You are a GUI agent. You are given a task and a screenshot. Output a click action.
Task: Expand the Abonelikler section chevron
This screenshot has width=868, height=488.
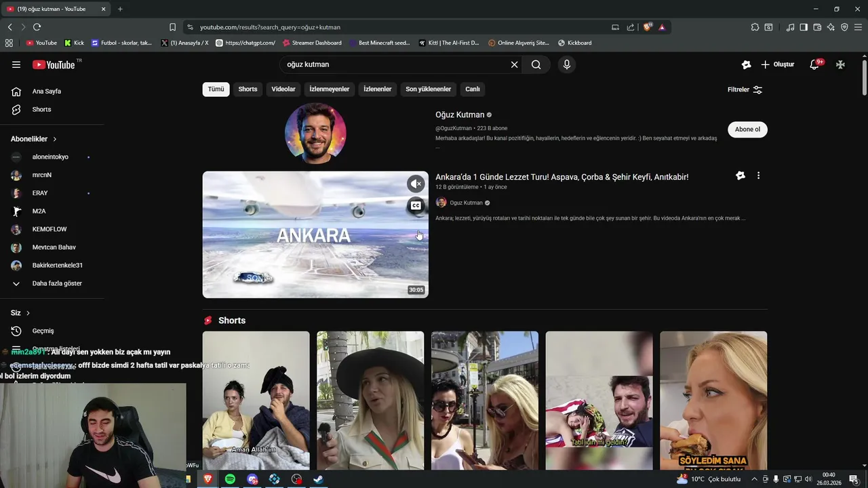click(54, 139)
